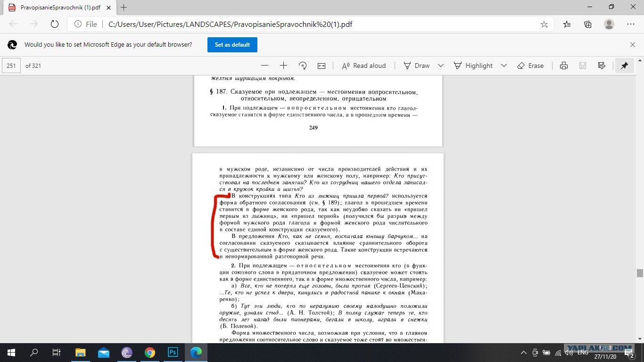Show hidden system tray icons
644x362 pixels.
pos(524,353)
